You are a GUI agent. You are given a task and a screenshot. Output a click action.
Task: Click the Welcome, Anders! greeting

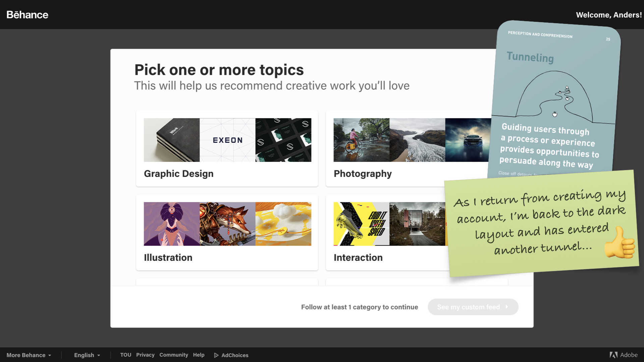(608, 15)
